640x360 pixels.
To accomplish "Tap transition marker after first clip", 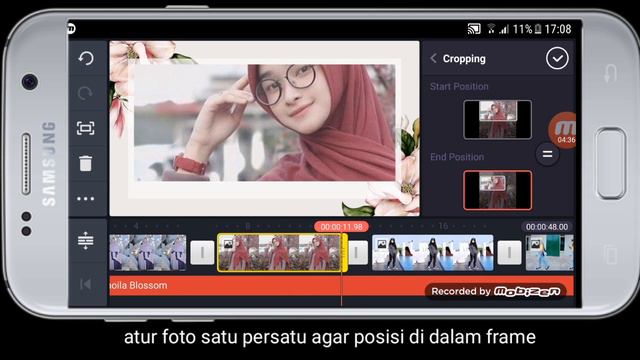I will coord(202,253).
